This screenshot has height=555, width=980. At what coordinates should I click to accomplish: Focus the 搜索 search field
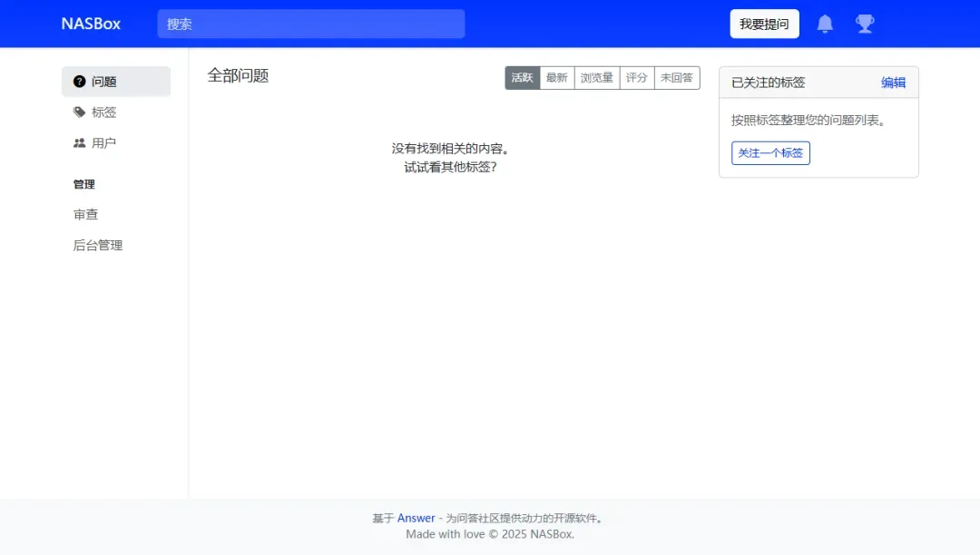[310, 24]
